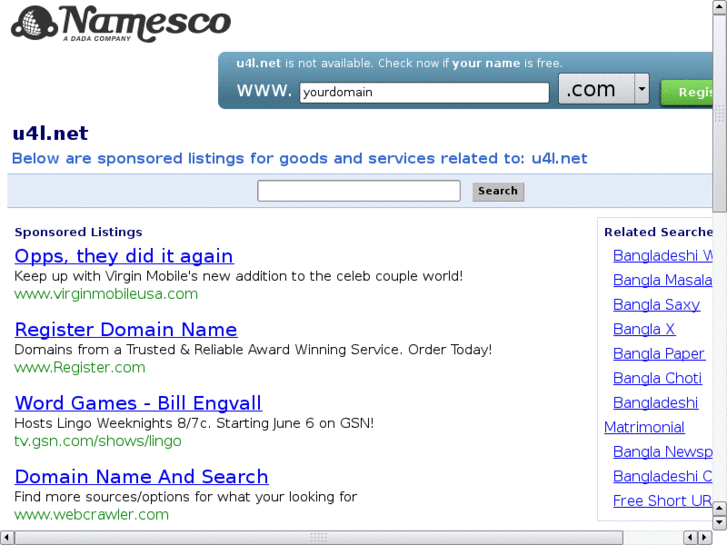Click the Sponsored Listings heading

[78, 232]
